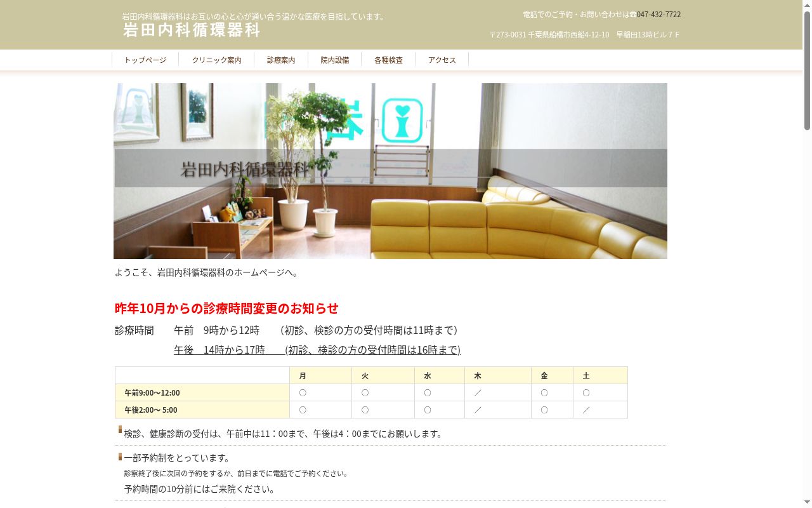Click the bullet icon beside 検診、健康診断の受付

pyautogui.click(x=120, y=429)
